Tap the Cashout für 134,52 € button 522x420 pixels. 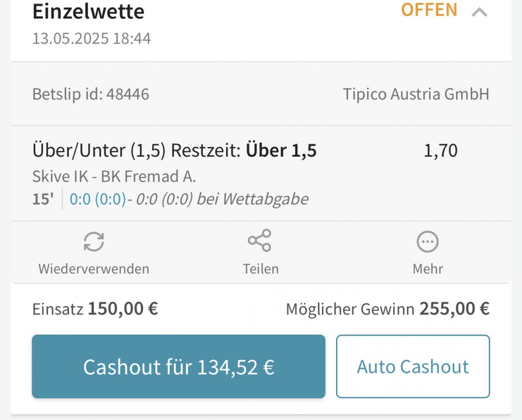click(x=178, y=366)
